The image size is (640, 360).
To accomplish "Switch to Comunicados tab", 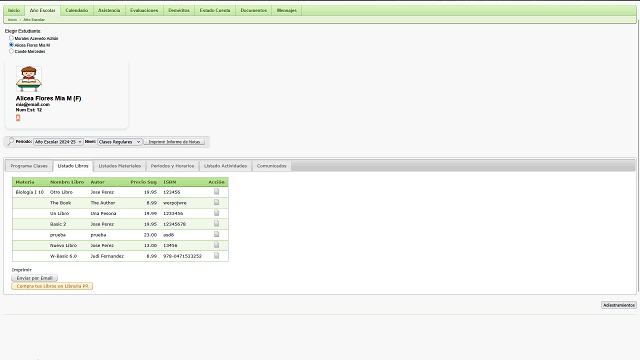I will [x=271, y=166].
